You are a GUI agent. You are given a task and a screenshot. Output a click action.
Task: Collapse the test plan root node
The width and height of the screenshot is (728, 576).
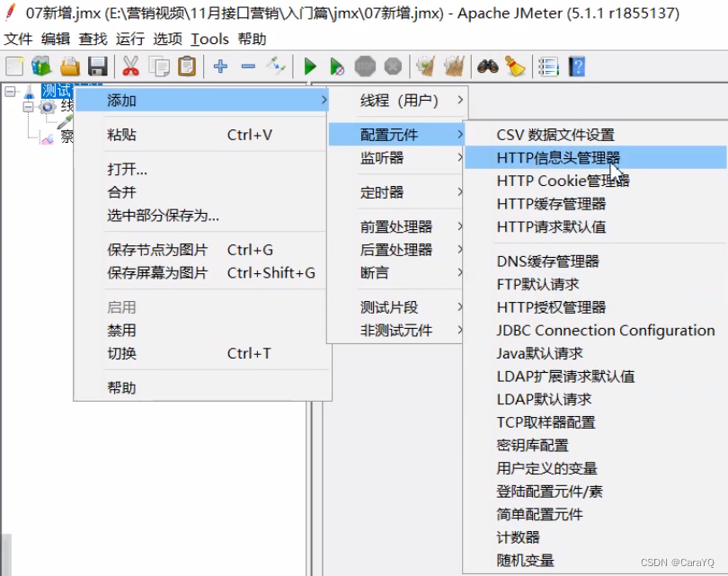(x=10, y=92)
